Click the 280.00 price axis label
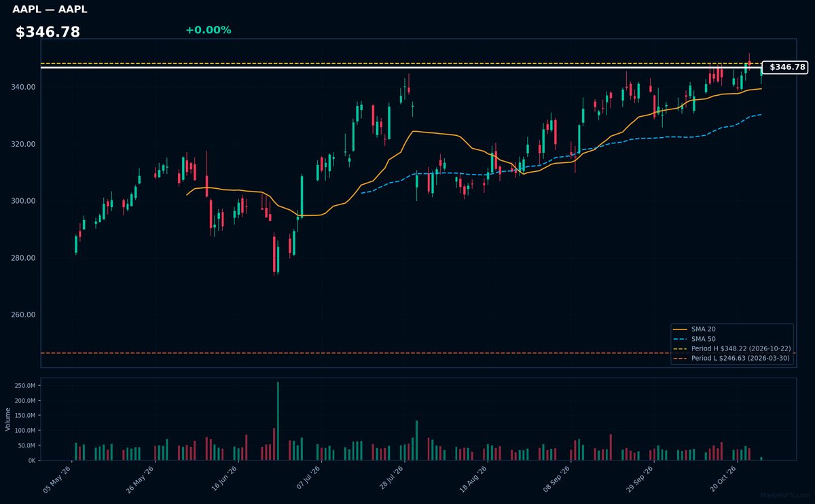This screenshot has height=504, width=815. 24,258
